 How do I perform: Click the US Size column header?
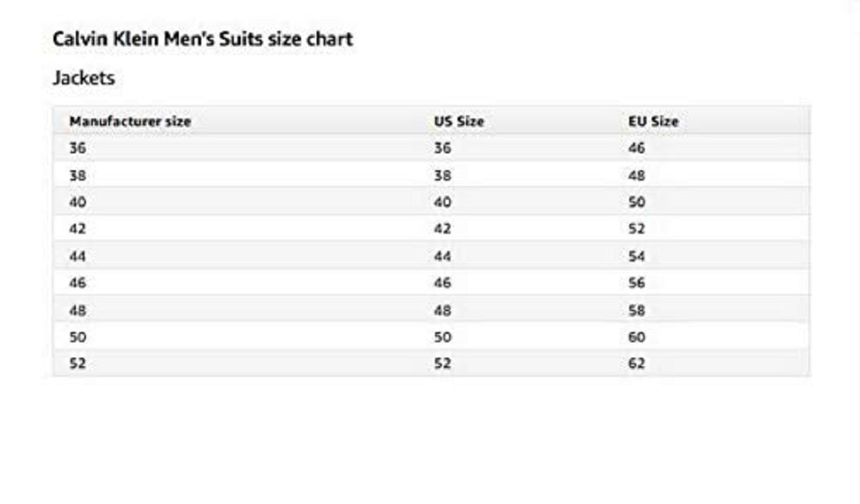[458, 122]
